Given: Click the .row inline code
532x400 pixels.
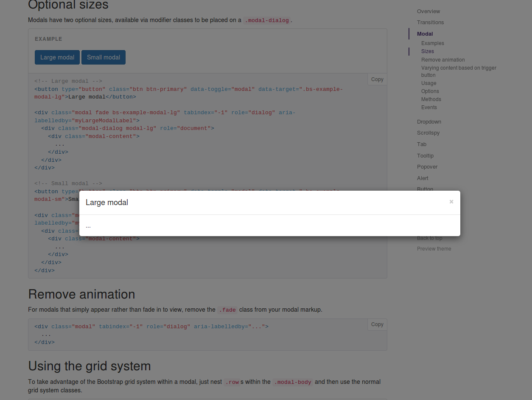Looking at the screenshot, I should (x=232, y=382).
